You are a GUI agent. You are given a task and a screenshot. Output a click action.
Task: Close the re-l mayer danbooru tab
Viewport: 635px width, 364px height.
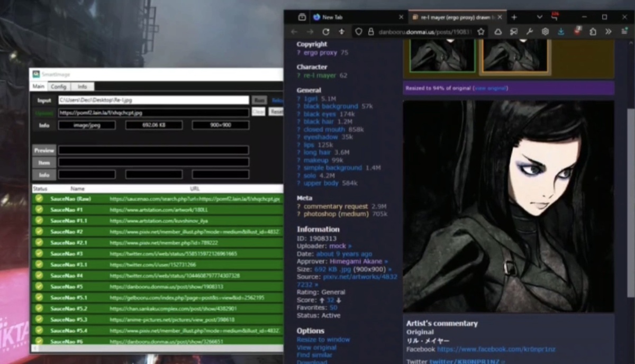point(500,17)
